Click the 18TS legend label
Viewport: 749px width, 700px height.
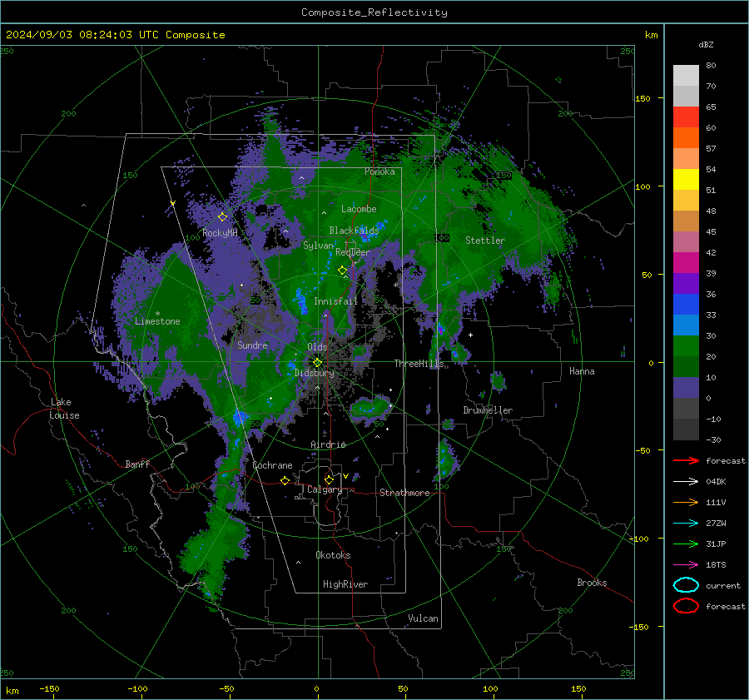716,565
